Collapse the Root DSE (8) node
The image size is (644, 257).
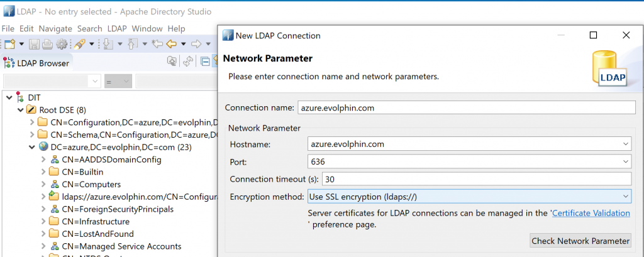point(21,110)
